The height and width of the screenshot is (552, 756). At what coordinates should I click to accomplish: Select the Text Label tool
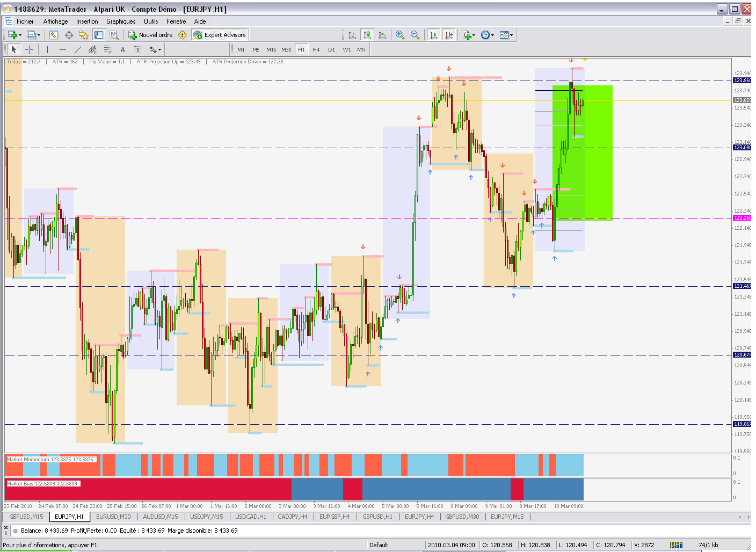(137, 49)
